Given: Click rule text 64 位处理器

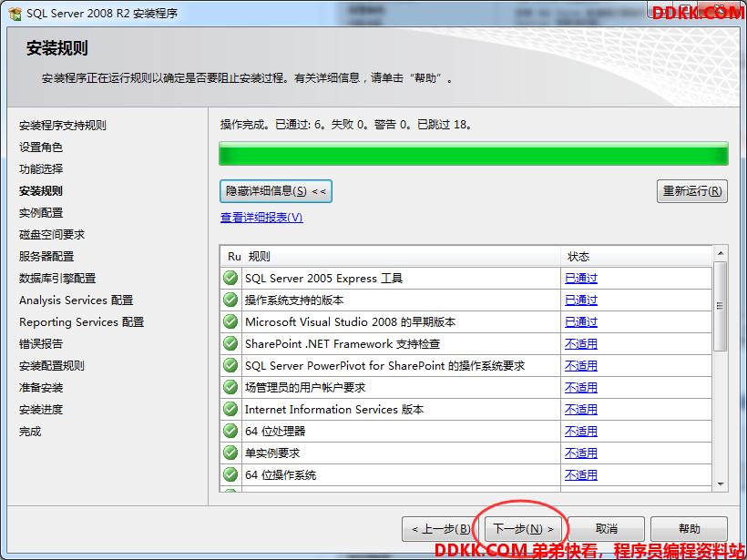Looking at the screenshot, I should tap(275, 432).
